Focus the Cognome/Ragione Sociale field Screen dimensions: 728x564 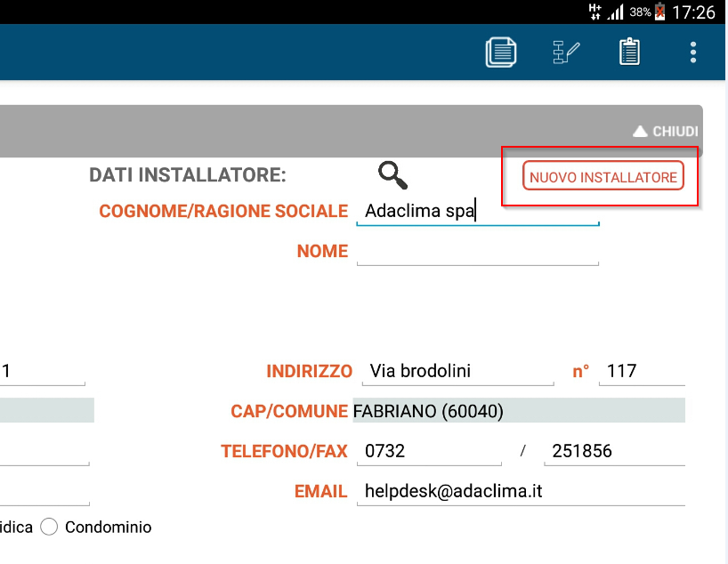478,211
